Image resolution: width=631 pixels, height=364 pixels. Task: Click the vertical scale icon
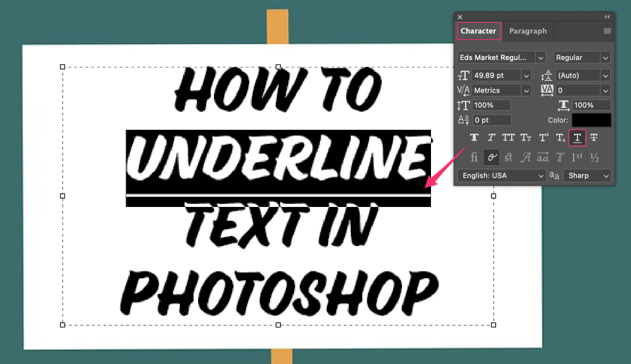[x=464, y=105]
